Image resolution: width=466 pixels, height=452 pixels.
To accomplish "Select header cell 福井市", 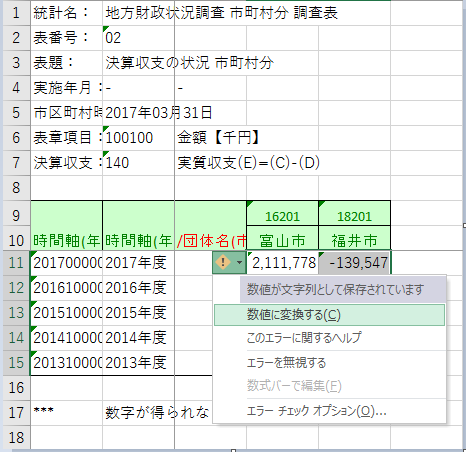I will (354, 238).
